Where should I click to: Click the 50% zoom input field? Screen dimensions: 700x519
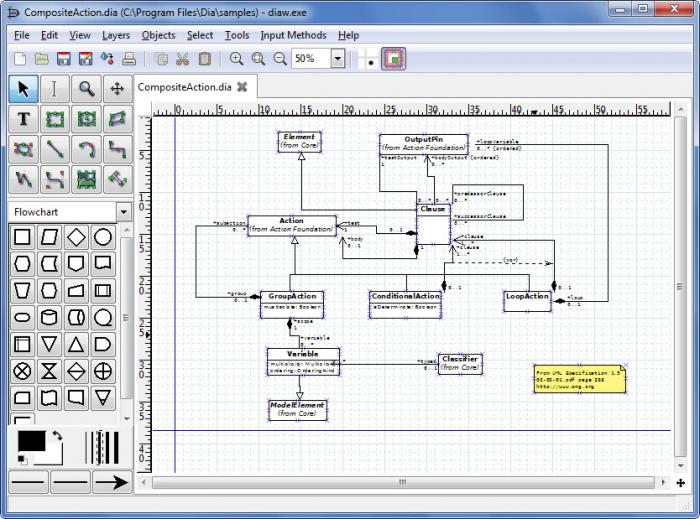(311, 58)
